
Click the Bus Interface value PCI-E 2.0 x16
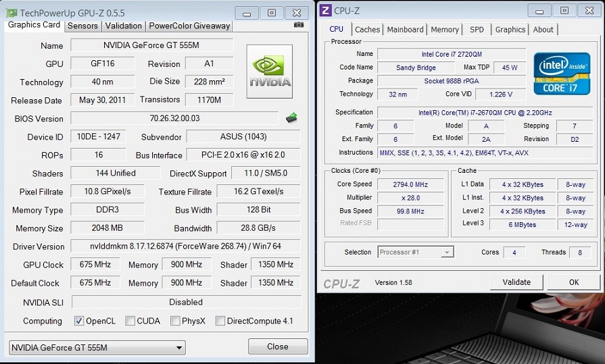(243, 155)
